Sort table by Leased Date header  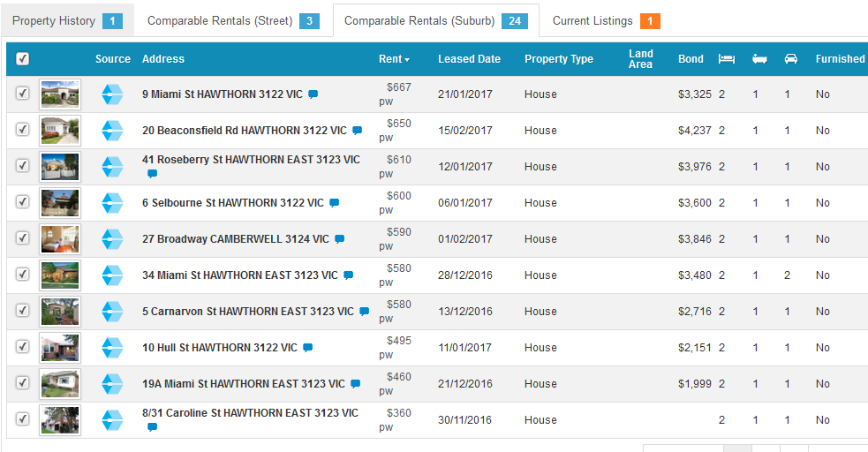click(x=469, y=59)
